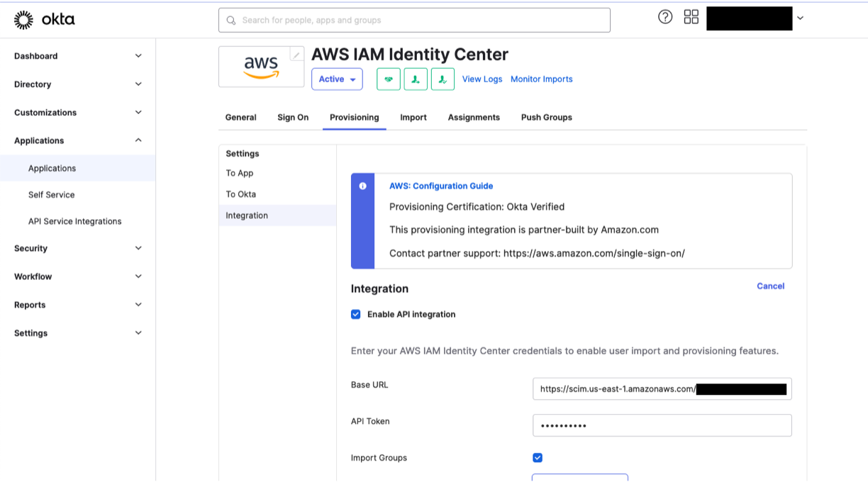Expand the Directory section in sidebar

[x=77, y=84]
